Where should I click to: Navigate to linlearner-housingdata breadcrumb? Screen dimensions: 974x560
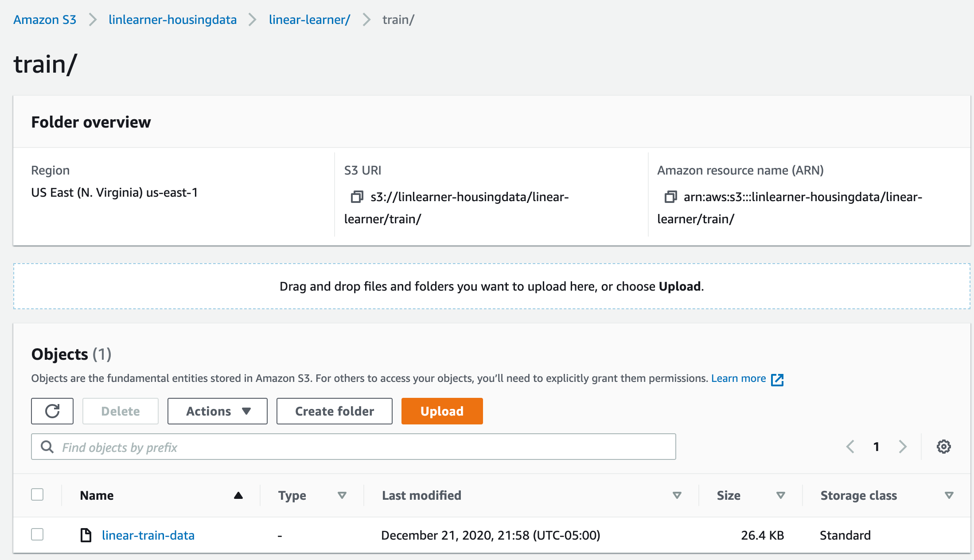click(x=172, y=19)
